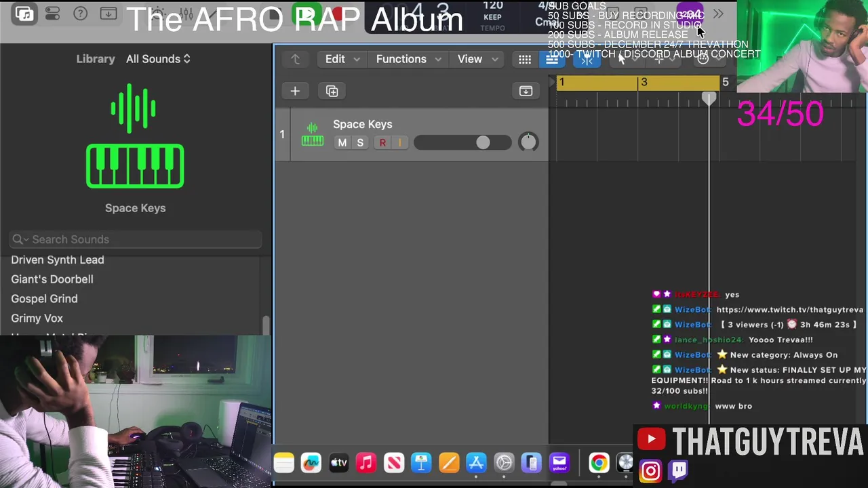Select Gospel Grind patch
868x488 pixels.
point(44,299)
